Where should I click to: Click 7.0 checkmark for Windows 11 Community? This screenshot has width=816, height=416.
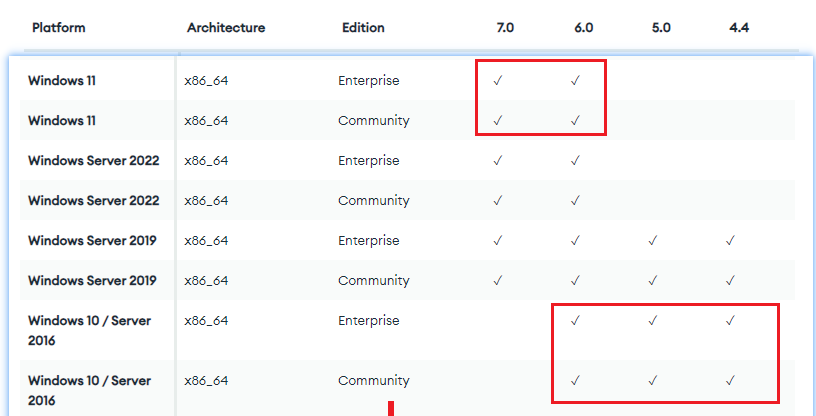(x=498, y=121)
